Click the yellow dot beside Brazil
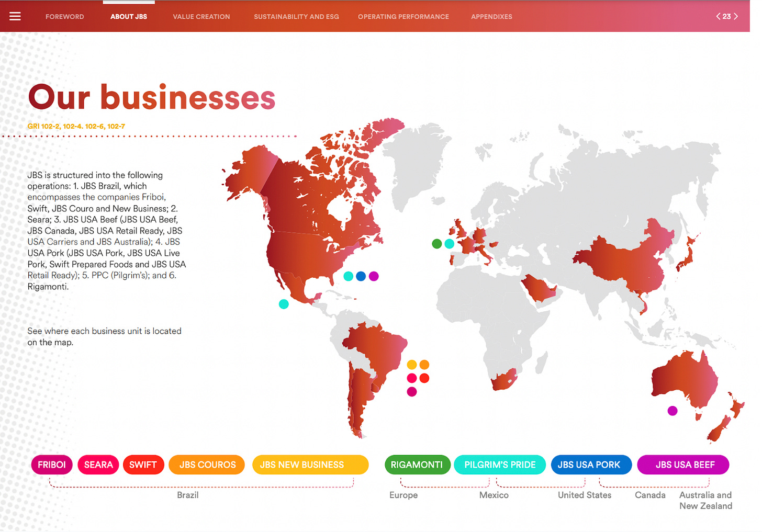The width and height of the screenshot is (762, 532). click(412, 365)
